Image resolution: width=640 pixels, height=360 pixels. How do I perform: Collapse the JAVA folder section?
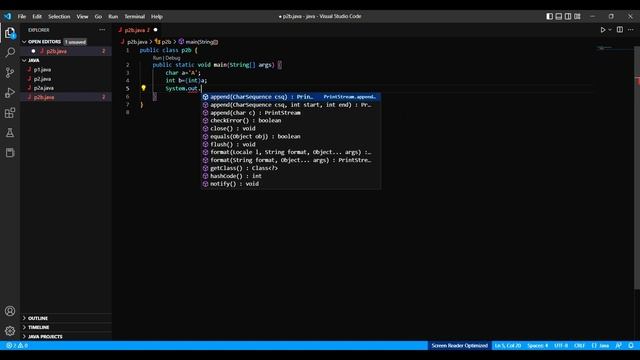pyautogui.click(x=34, y=60)
